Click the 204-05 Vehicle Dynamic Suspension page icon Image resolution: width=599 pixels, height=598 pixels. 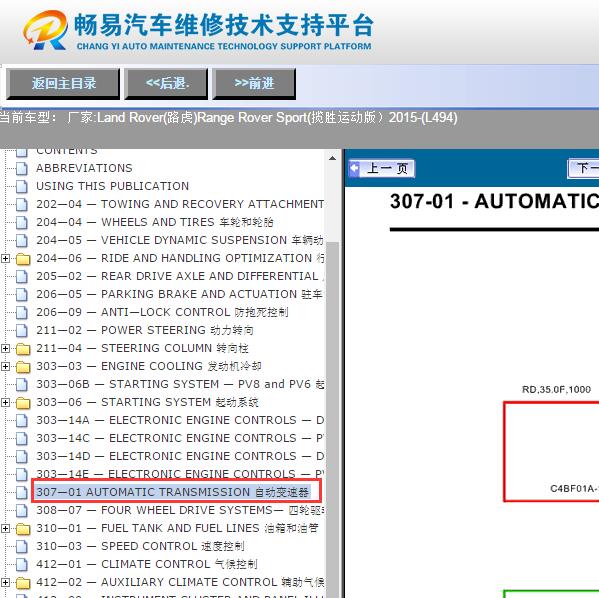[x=22, y=240]
